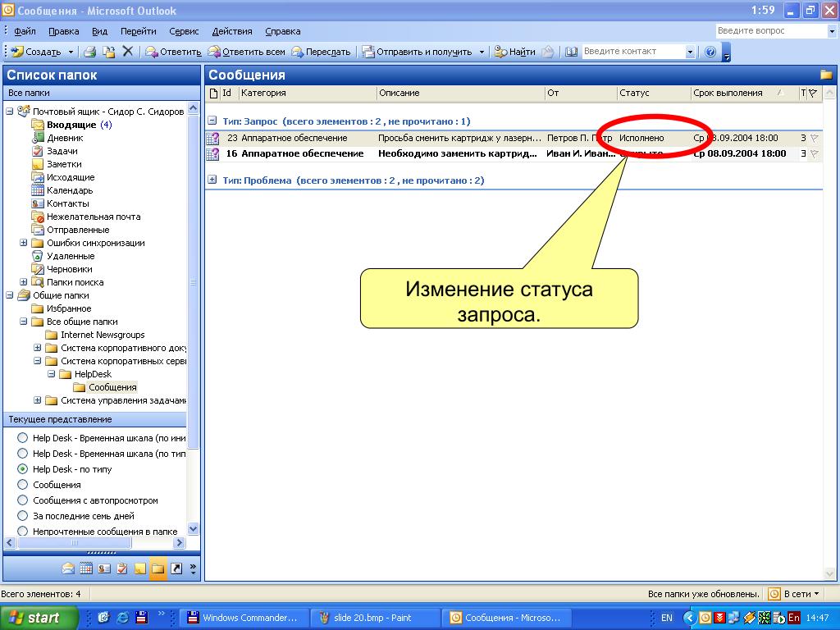Click Ответить всем in the toolbar
Viewport: 840px width, 630px height.
246,52
